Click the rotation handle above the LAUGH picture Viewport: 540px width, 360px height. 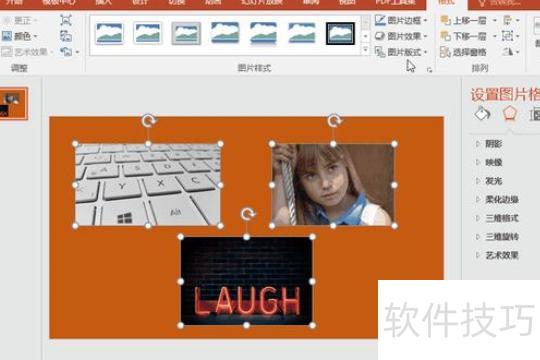247,214
